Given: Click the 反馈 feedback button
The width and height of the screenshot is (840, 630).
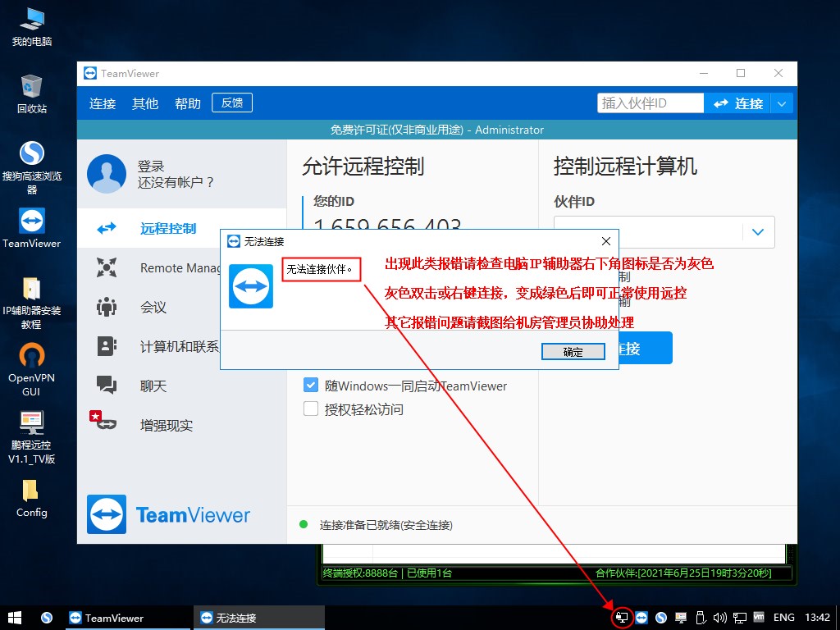Looking at the screenshot, I should point(232,103).
